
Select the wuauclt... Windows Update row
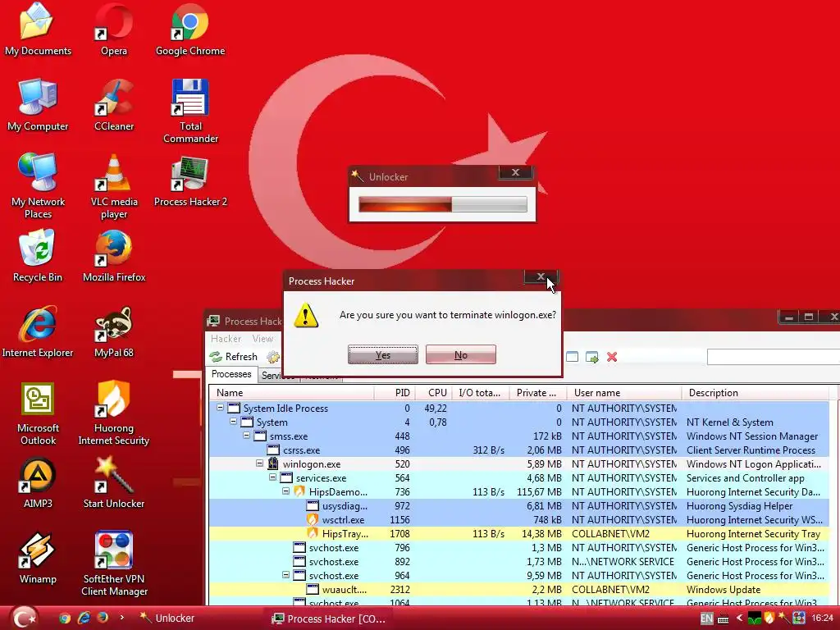tap(518, 589)
